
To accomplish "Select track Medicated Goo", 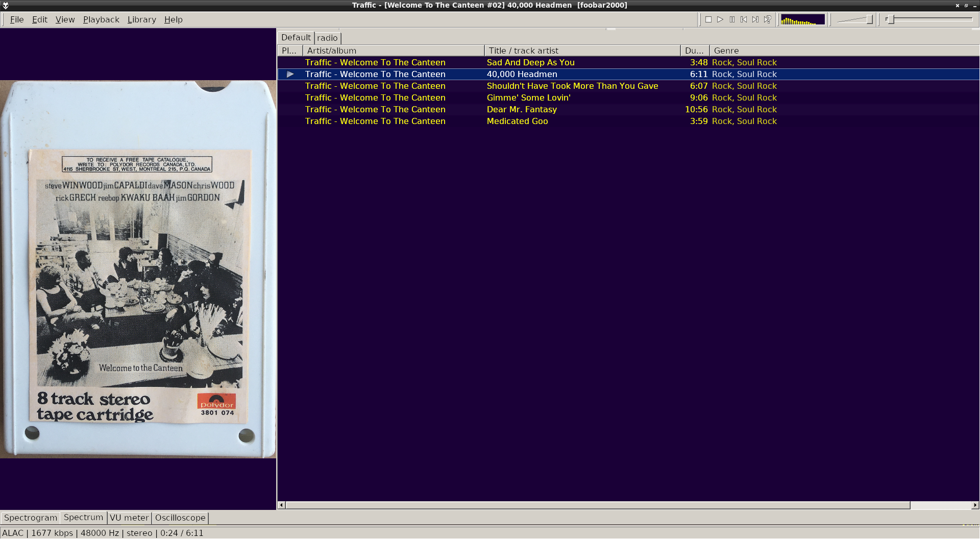I will click(x=628, y=121).
